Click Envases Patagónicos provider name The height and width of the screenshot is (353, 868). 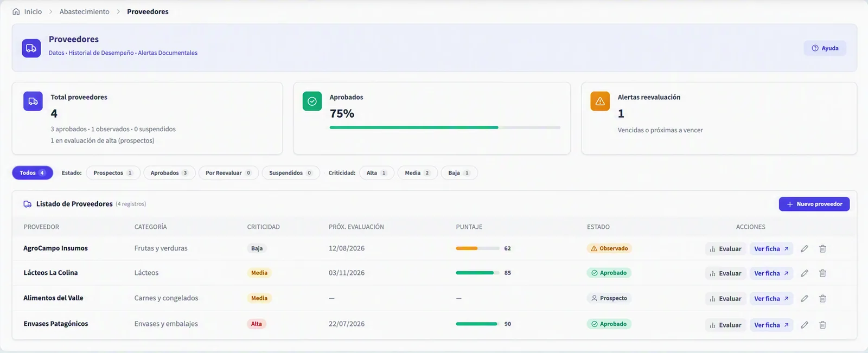click(56, 324)
